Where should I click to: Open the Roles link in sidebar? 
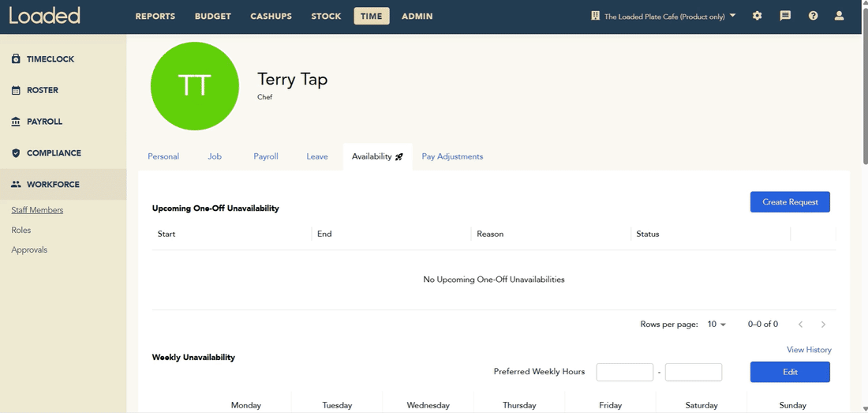click(x=21, y=230)
